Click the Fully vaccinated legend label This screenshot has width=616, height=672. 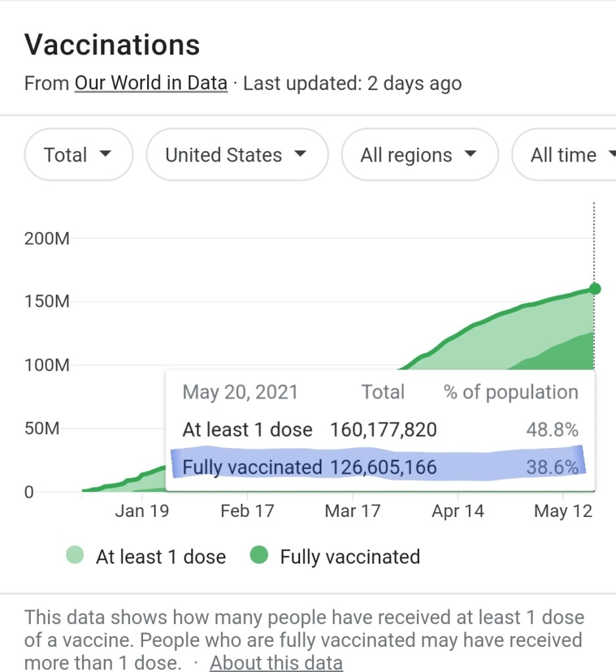[350, 557]
